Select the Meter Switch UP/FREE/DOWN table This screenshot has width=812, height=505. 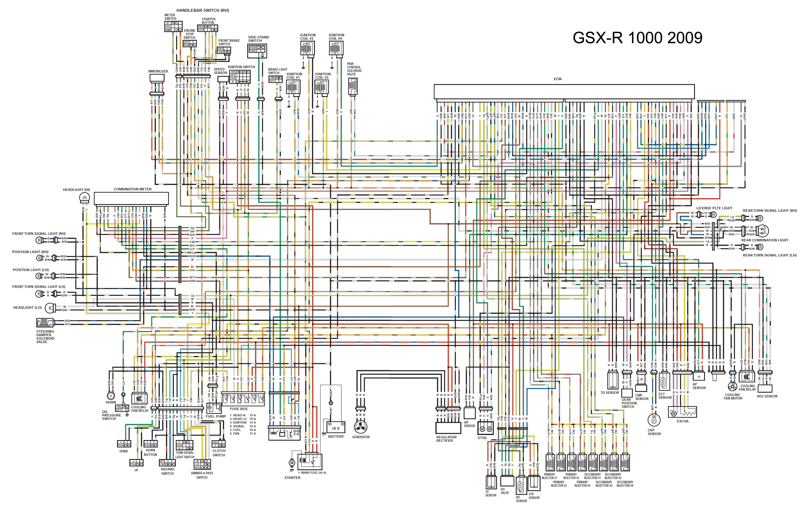(x=173, y=26)
